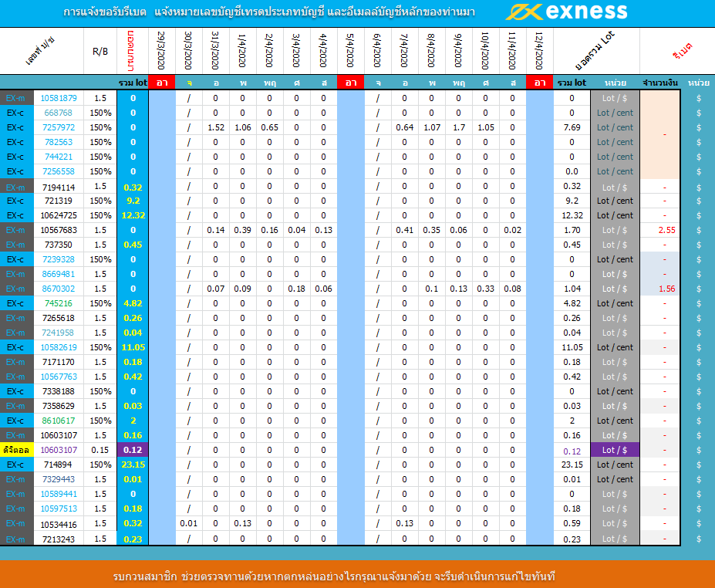The image size is (715, 588).
Task: Click the 1.52 cell in row 7257972
Action: (x=216, y=127)
